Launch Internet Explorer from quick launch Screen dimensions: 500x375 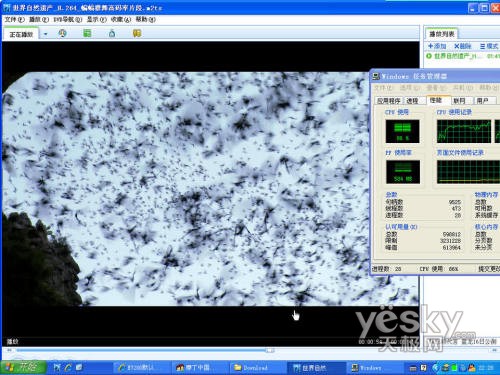tap(68, 368)
